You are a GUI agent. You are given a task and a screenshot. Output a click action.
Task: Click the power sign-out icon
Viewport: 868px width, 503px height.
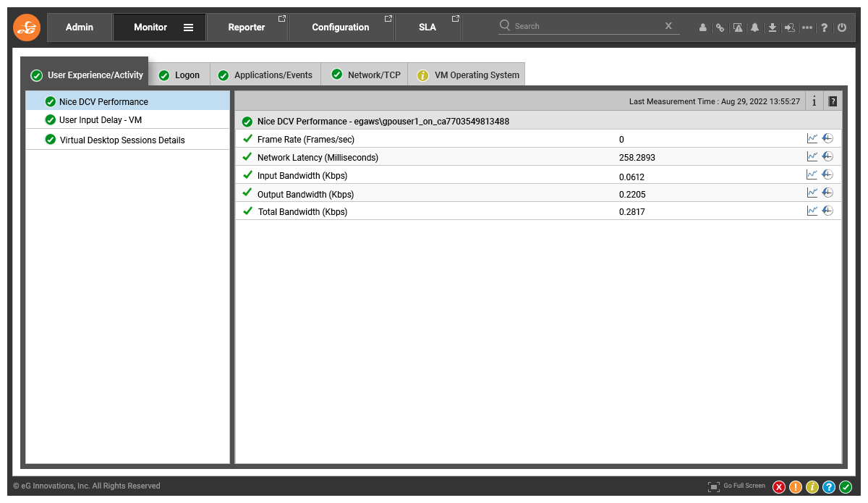pos(841,28)
